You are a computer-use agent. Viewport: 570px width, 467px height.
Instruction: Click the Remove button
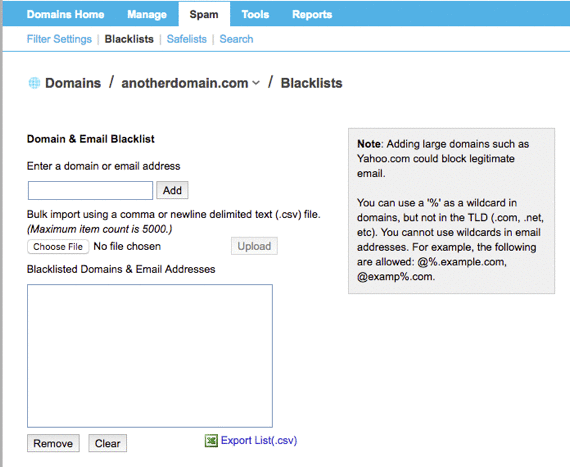(53, 443)
